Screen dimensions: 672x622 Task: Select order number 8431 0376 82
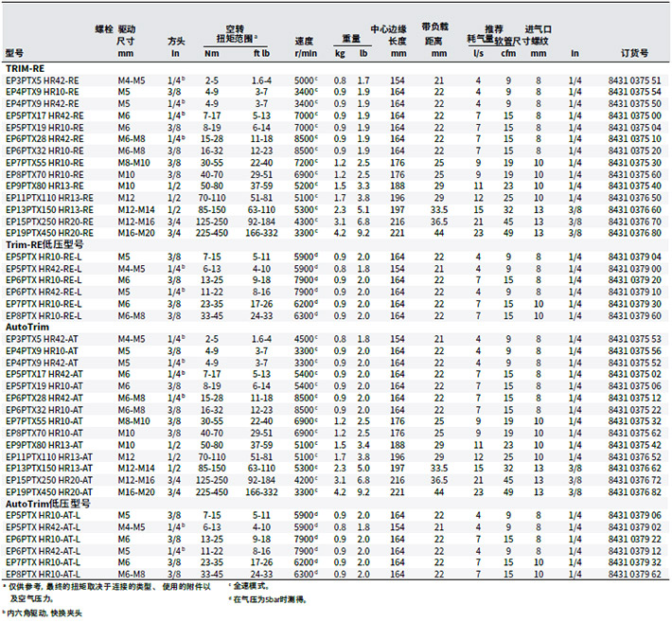tap(635, 490)
